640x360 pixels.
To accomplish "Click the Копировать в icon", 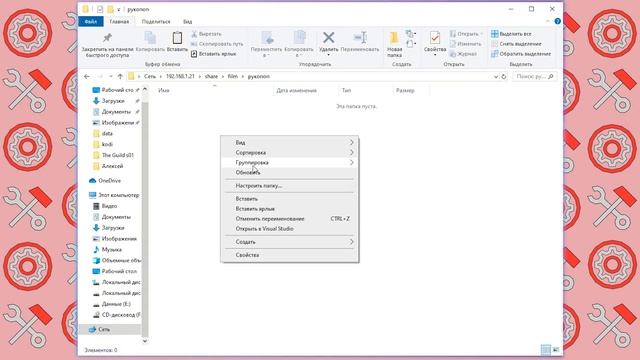I will 299,38.
